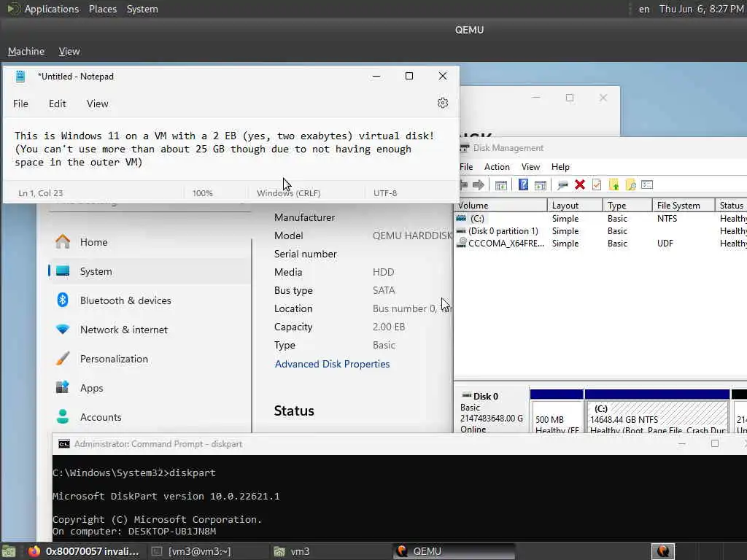Image resolution: width=747 pixels, height=560 pixels.
Task: Click the Properties checkmark icon in Disk Management
Action: 597,184
